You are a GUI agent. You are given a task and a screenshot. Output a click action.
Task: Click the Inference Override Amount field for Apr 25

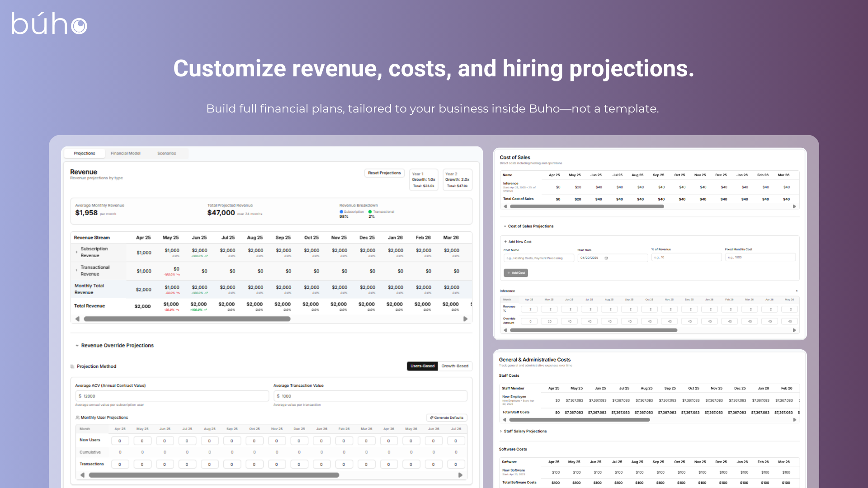tap(530, 322)
